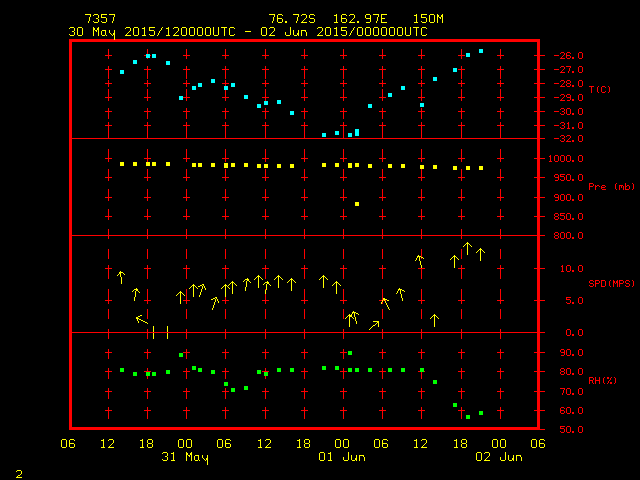Select the 02 Jun date label
Screen dimensions: 640x480
[x=498, y=457]
